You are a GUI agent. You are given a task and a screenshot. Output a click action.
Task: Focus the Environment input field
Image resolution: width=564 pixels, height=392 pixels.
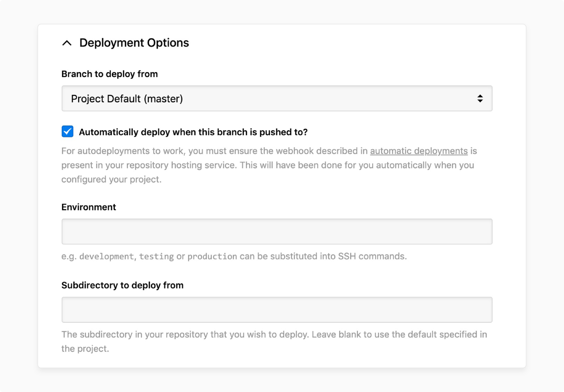coord(277,232)
